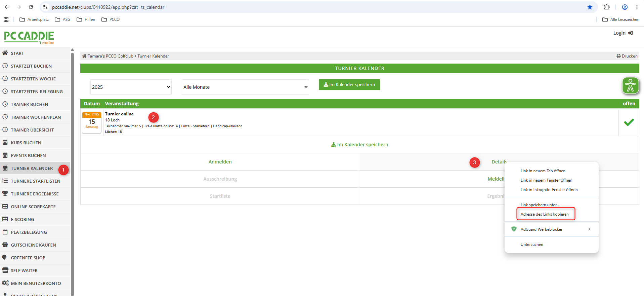Click the accessibility figure icon
Image resolution: width=644 pixels, height=296 pixels.
tap(630, 85)
